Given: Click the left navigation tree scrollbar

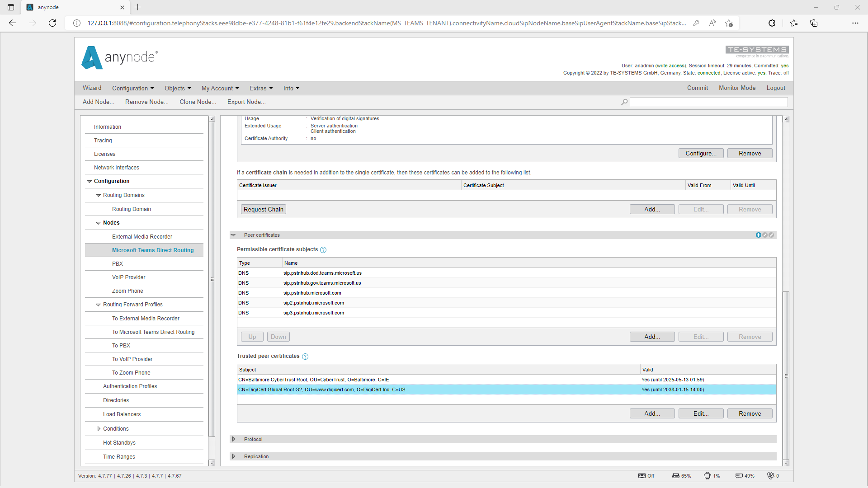Looking at the screenshot, I should (x=212, y=279).
